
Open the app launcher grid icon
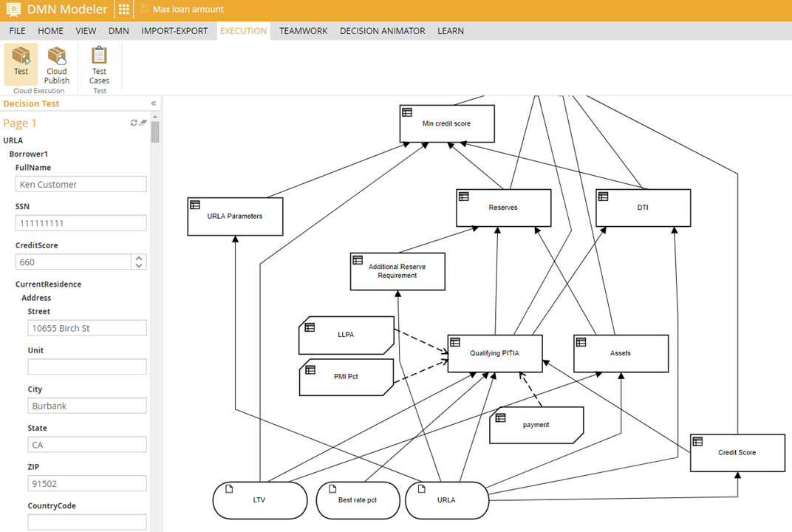click(x=123, y=10)
